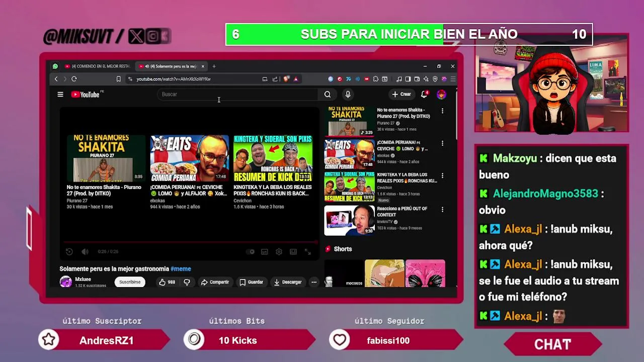Click the Suscribirse button

(130, 282)
